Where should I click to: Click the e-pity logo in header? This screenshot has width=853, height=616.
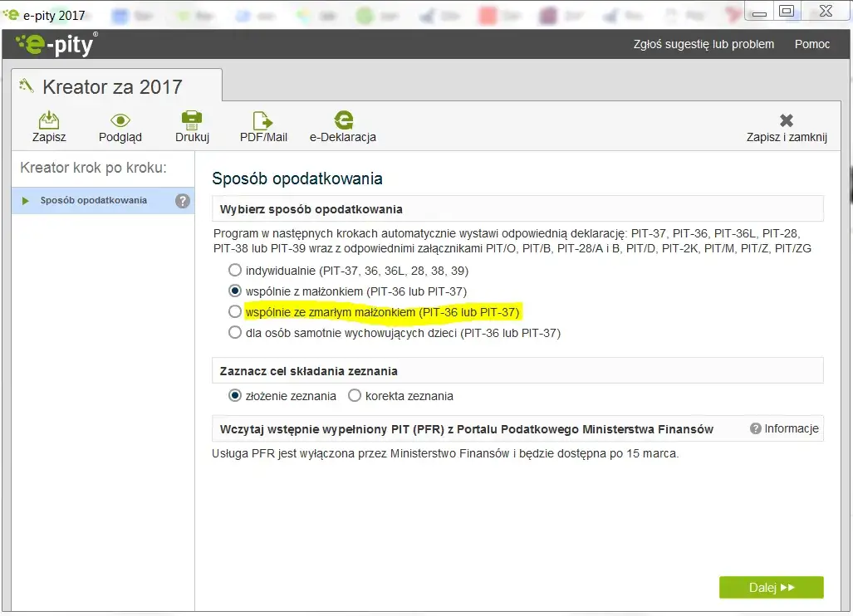pyautogui.click(x=56, y=44)
